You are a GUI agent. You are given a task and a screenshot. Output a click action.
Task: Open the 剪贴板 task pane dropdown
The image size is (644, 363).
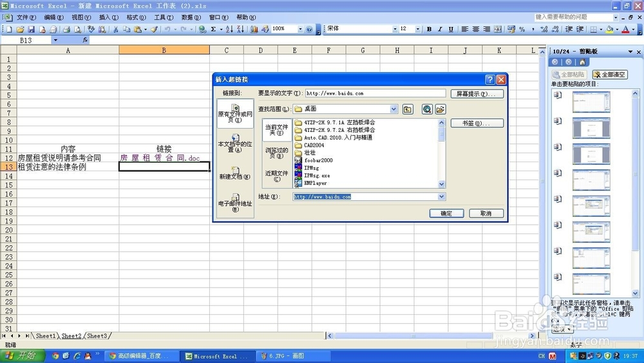(630, 51)
